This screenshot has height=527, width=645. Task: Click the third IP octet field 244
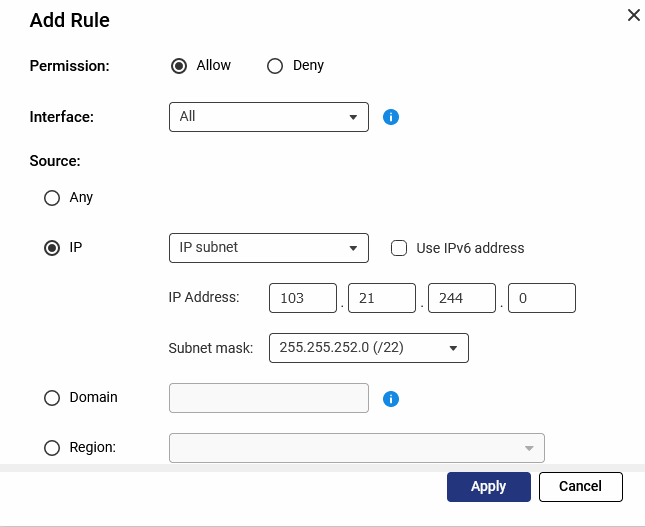point(461,298)
